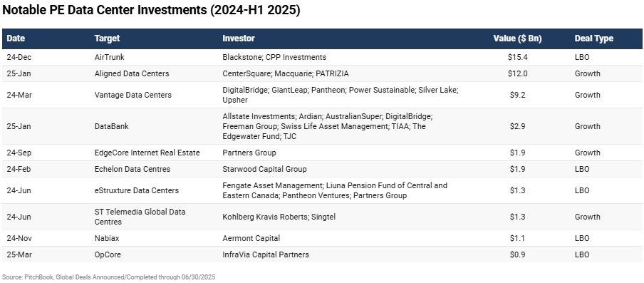
Task: Click the Date column header
Action: point(16,38)
